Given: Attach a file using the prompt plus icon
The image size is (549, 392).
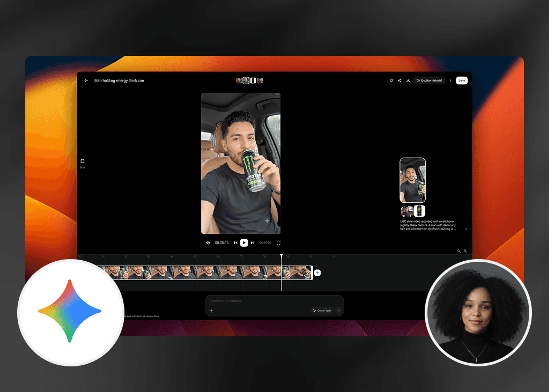Looking at the screenshot, I should 211,311.
